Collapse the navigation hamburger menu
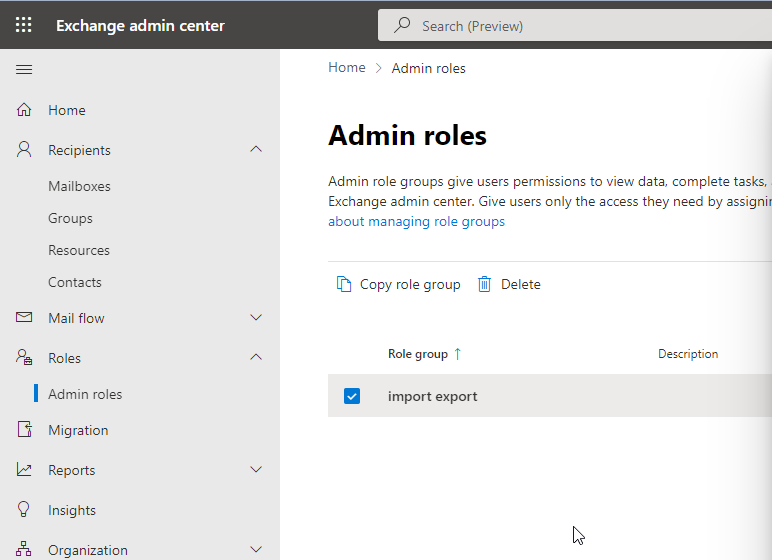 point(24,69)
